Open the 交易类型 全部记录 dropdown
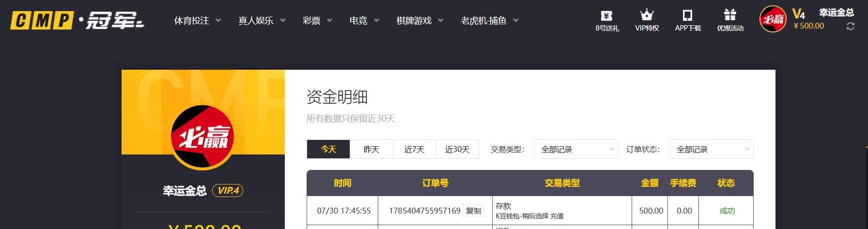The image size is (868, 229). (x=576, y=149)
